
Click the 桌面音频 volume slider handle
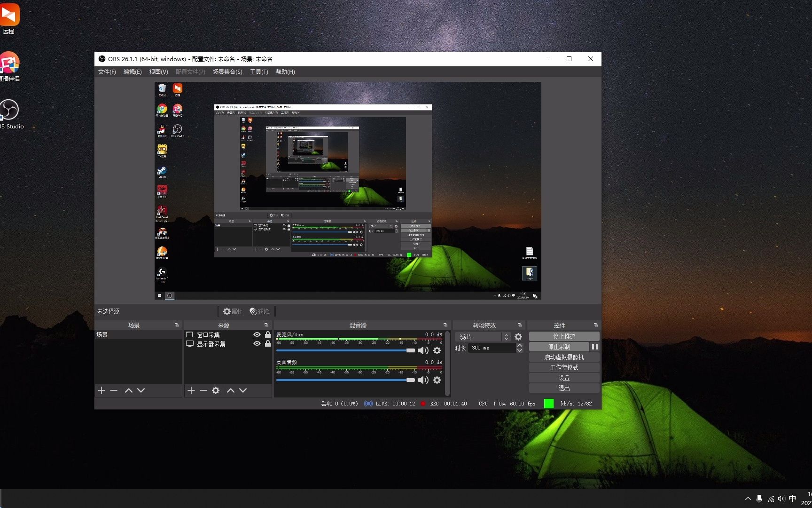411,380
